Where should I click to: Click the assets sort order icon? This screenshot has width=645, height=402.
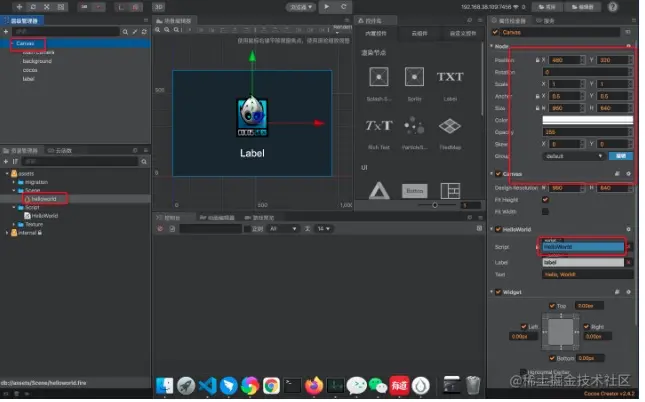coord(15,162)
